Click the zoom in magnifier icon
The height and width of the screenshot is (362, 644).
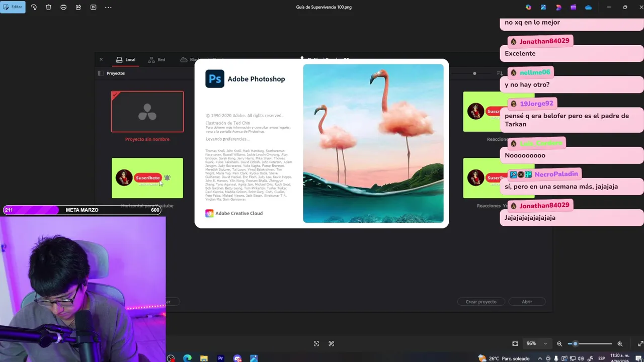coord(620,344)
